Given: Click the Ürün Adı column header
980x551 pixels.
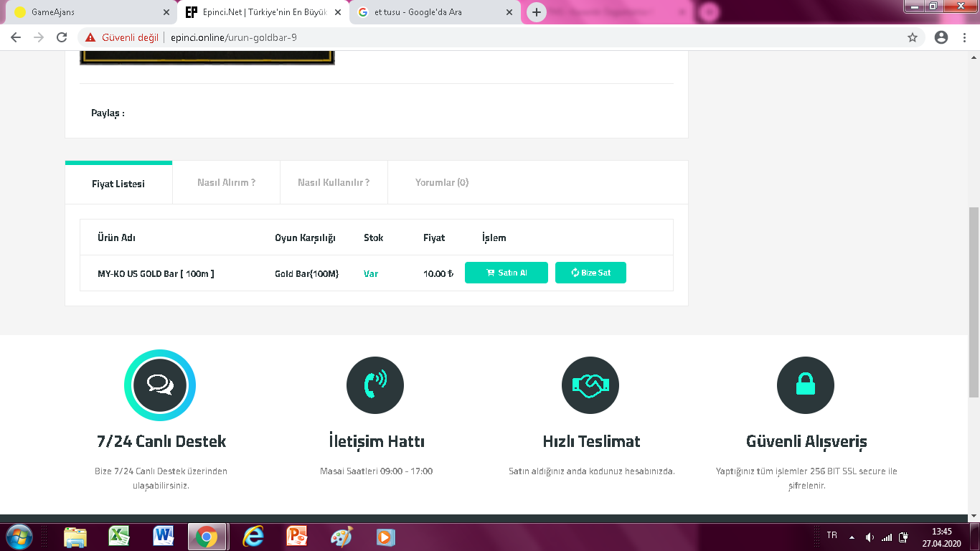Looking at the screenshot, I should coord(116,237).
